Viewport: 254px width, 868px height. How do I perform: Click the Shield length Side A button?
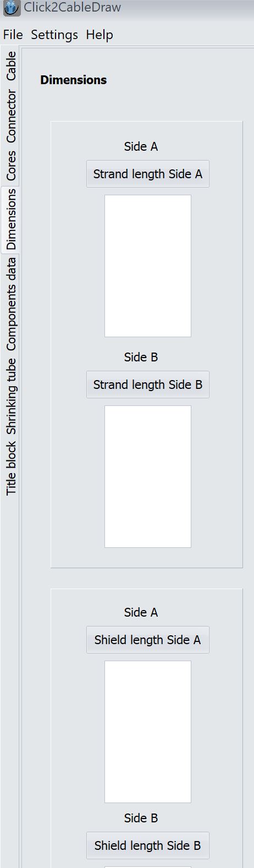click(148, 640)
